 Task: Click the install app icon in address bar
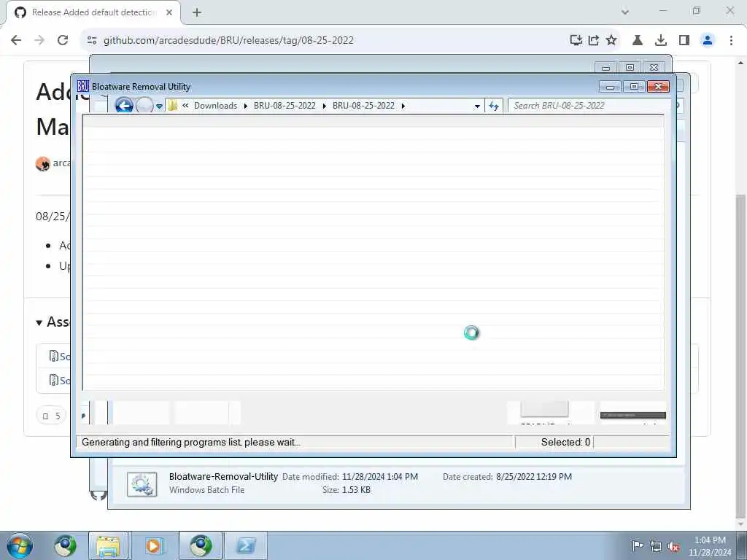pyautogui.click(x=576, y=40)
